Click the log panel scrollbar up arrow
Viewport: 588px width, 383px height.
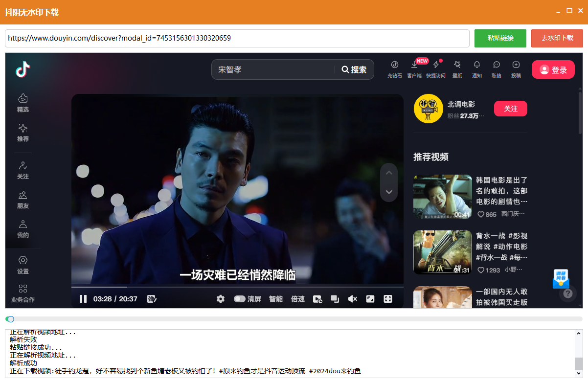579,333
